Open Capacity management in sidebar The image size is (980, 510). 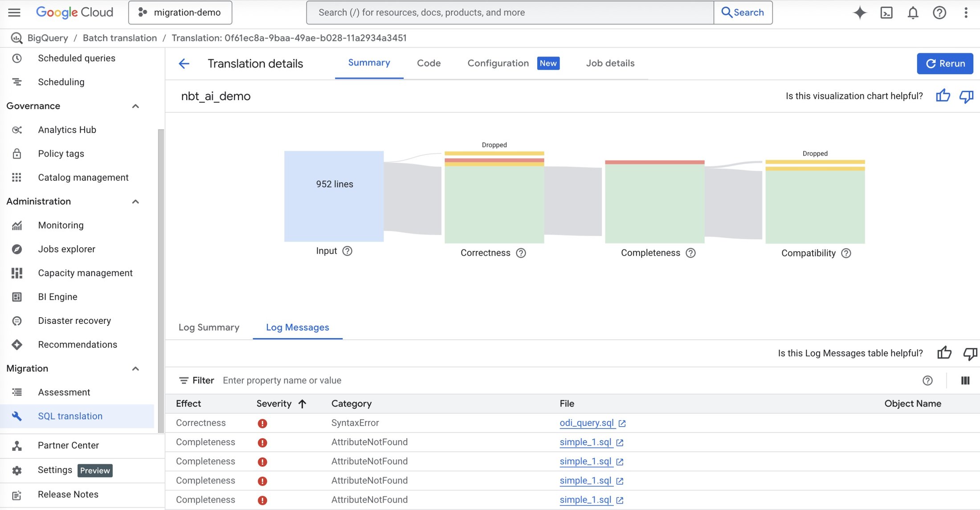[x=77, y=273]
